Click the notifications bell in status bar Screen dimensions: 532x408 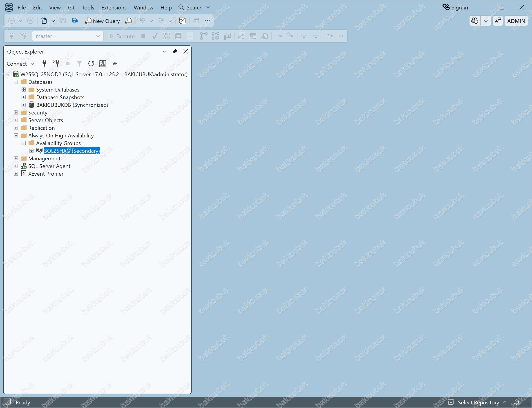pyautogui.click(x=517, y=402)
